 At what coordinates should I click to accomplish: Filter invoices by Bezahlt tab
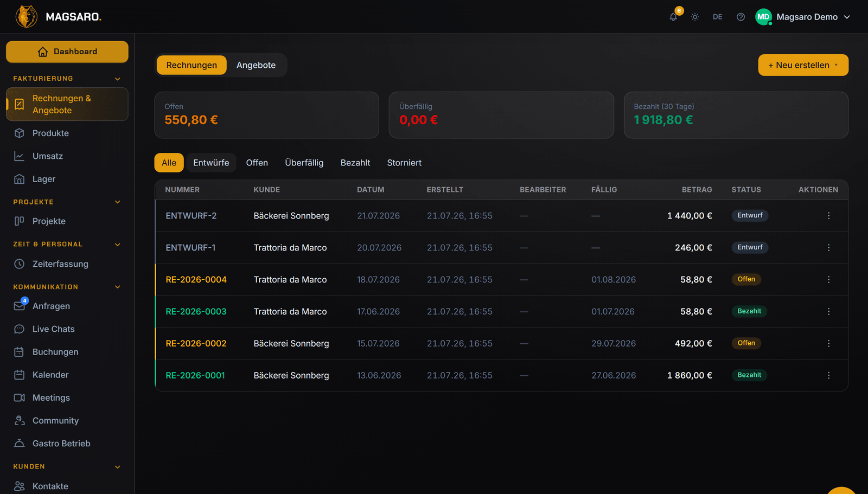[x=355, y=163]
